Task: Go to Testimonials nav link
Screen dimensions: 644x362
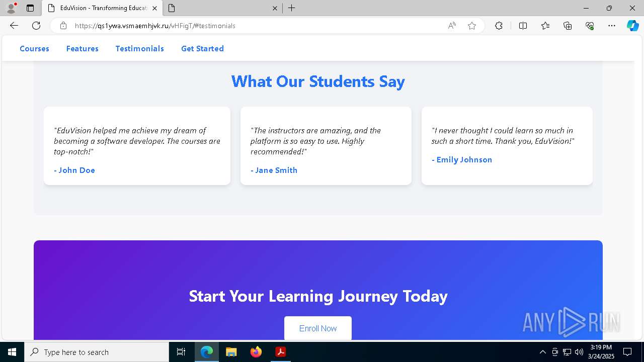Action: point(140,49)
